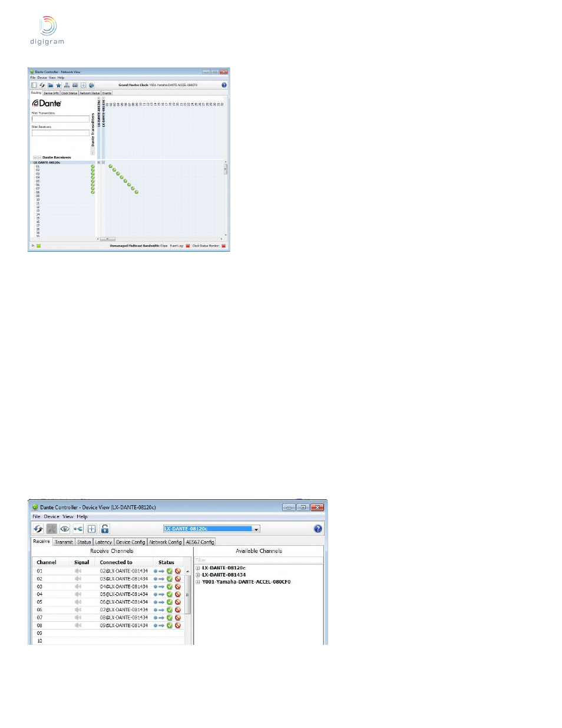This screenshot has height=728, width=562.
Task: Click the sixth toolbar icon beside the hierarchy icon
Action: (x=75, y=85)
